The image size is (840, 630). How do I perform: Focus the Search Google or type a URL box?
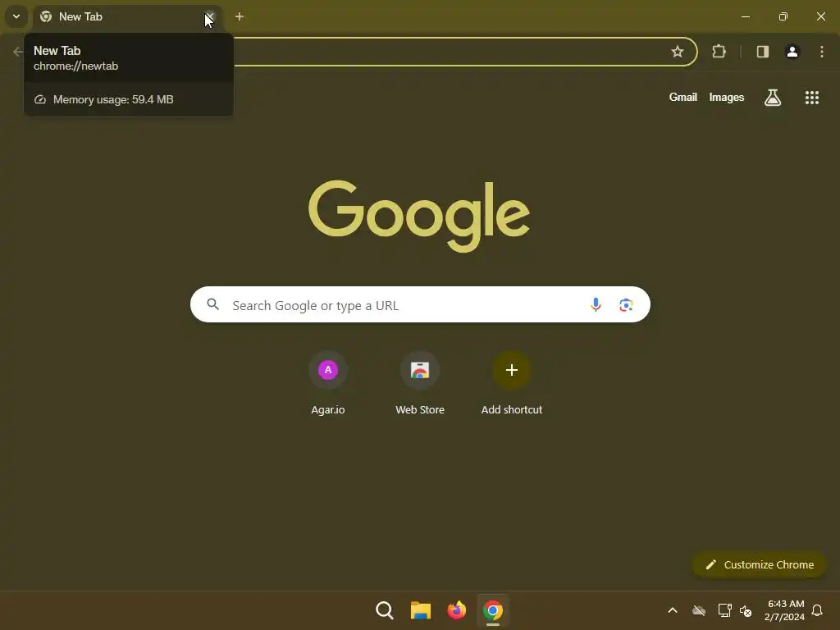pos(420,305)
